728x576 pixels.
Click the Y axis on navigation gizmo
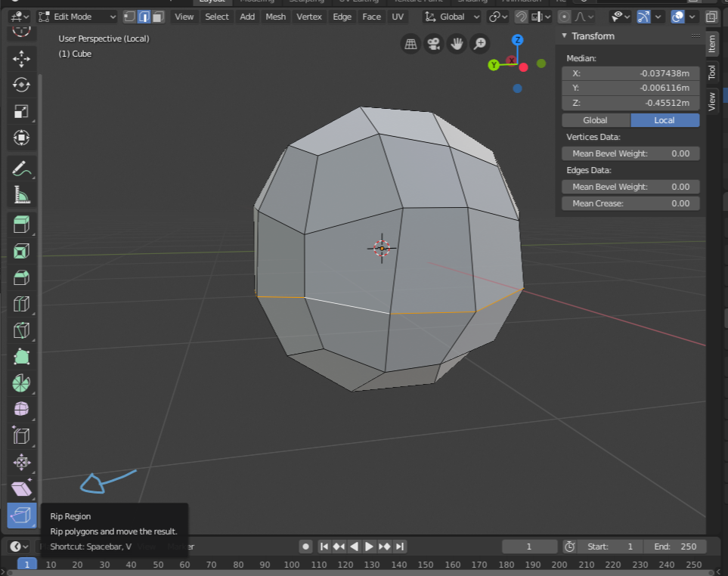pos(494,65)
